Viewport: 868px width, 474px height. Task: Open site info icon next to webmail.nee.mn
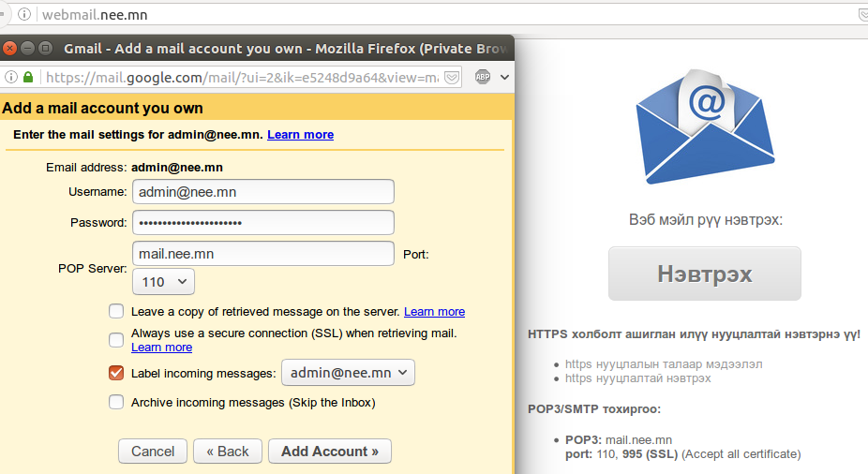[x=24, y=14]
